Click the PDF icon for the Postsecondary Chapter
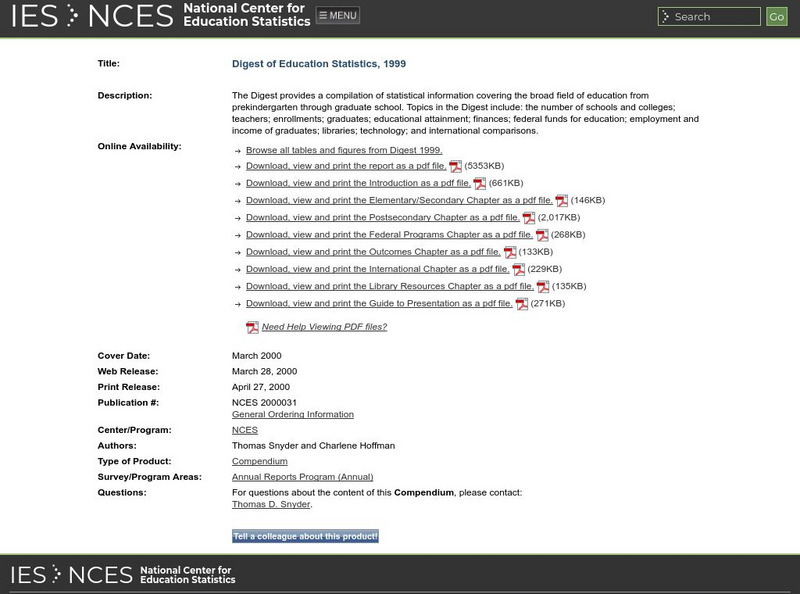 (528, 218)
